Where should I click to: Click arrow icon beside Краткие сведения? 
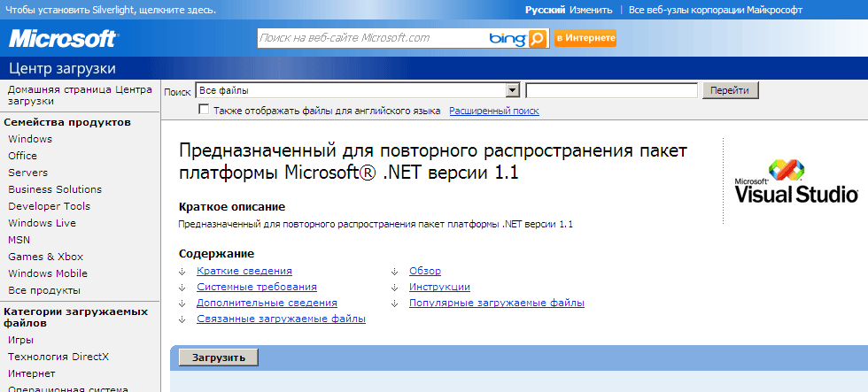[x=182, y=272]
